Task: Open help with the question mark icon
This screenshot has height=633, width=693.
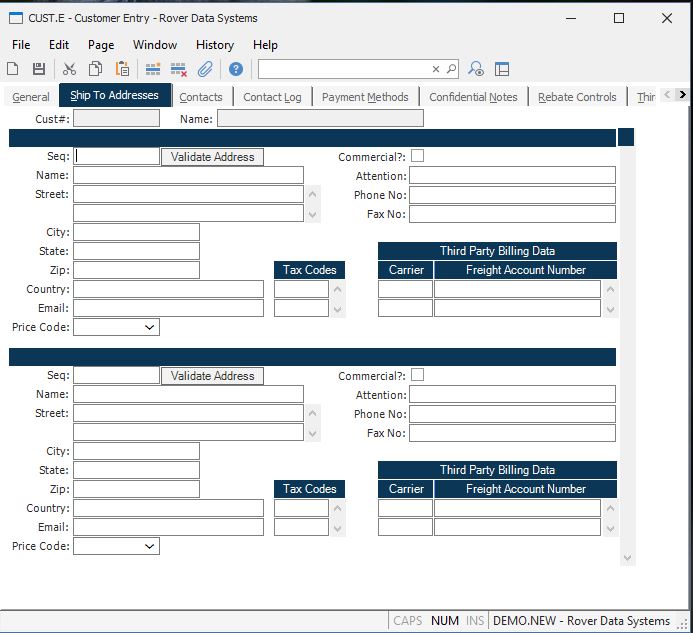Action: [x=236, y=69]
